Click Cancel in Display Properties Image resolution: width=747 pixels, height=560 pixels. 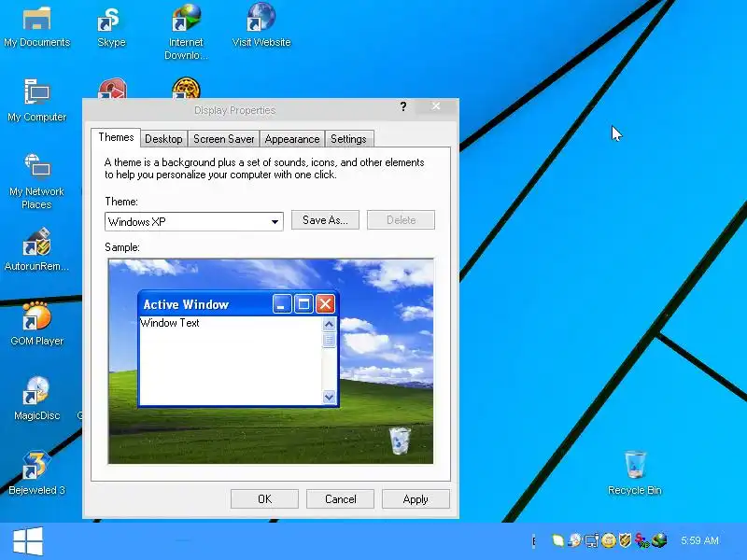click(340, 499)
